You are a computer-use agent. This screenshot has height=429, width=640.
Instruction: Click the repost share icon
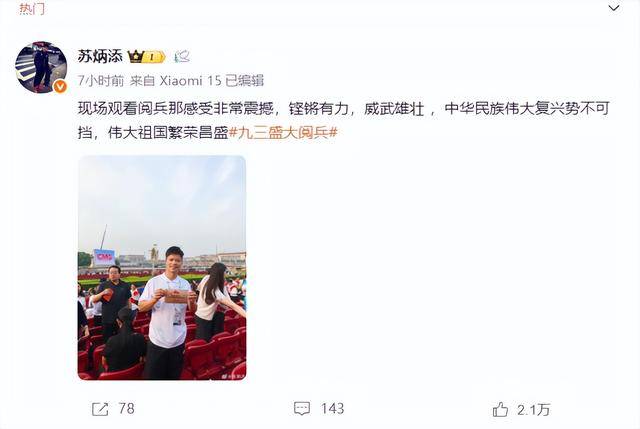click(100, 409)
